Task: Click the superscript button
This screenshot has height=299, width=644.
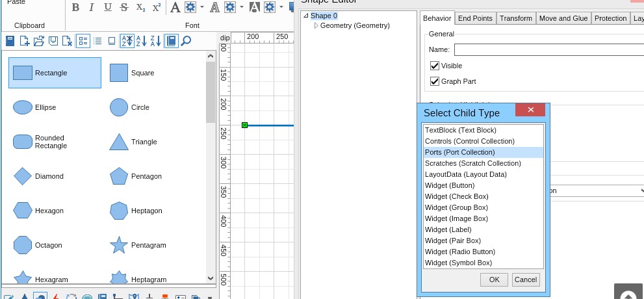Action: 157,8
